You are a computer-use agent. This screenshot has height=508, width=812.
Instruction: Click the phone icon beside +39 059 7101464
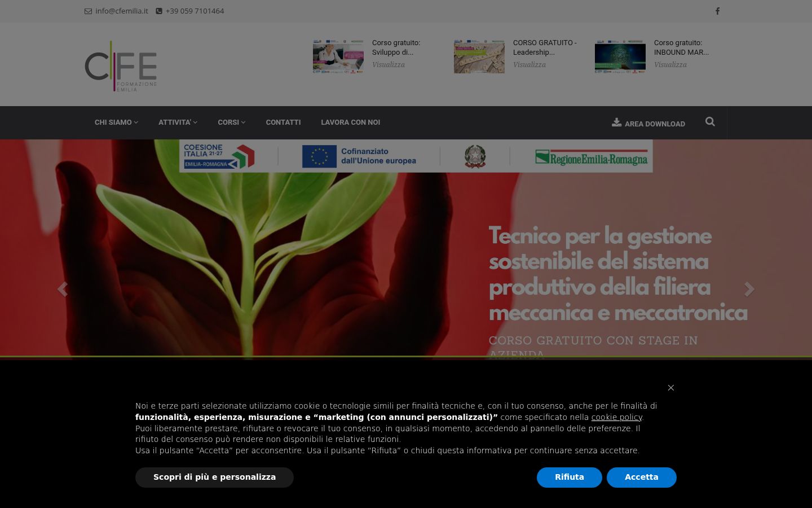pos(159,11)
